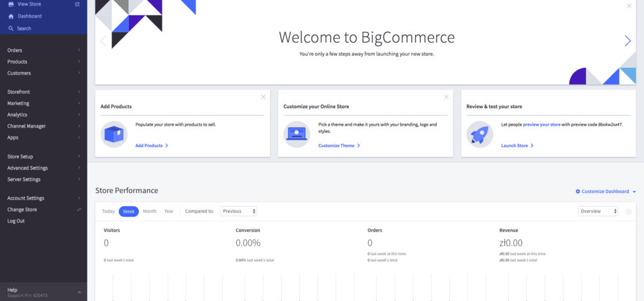Image resolution: width=644 pixels, height=301 pixels.
Task: Click the laptop Customize Store icon
Action: click(x=297, y=134)
